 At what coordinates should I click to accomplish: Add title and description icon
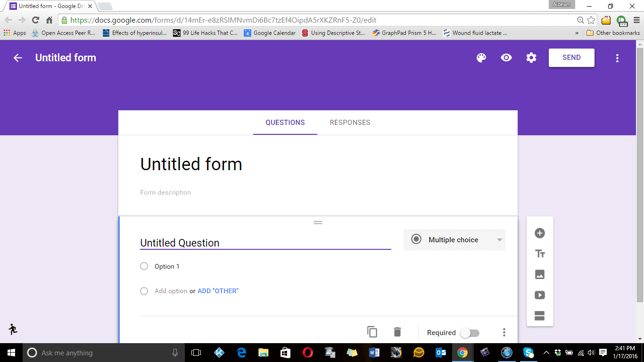click(540, 254)
